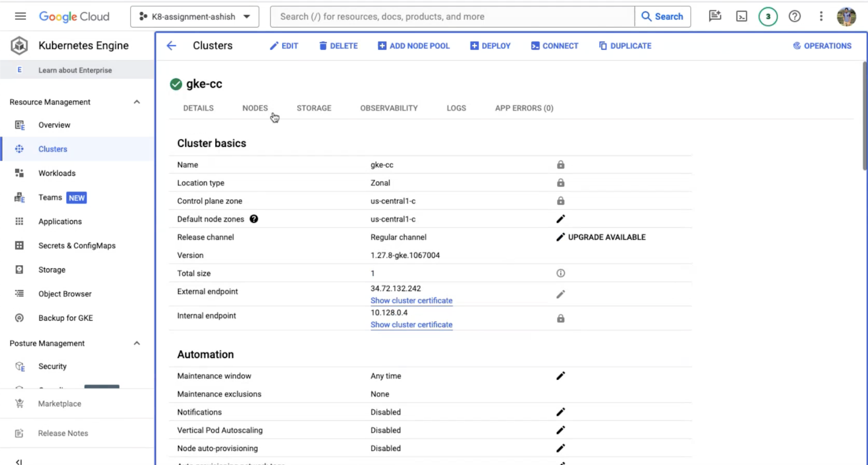Edit the Maintenance window pencil icon
This screenshot has width=868, height=465.
pos(560,376)
